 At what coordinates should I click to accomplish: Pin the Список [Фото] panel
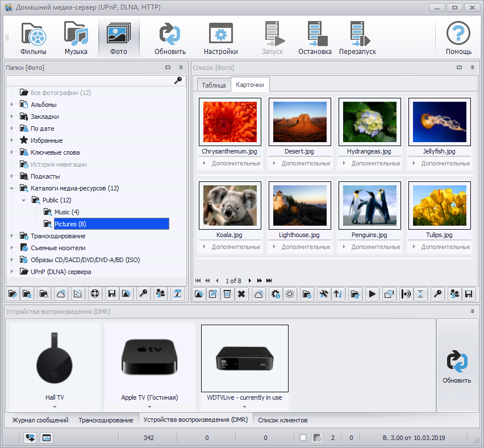(x=472, y=68)
